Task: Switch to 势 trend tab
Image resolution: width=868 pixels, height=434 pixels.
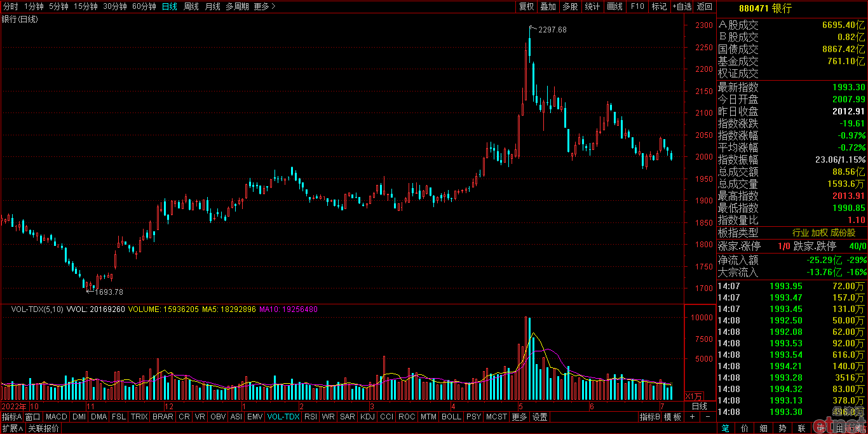Action: pos(783,428)
